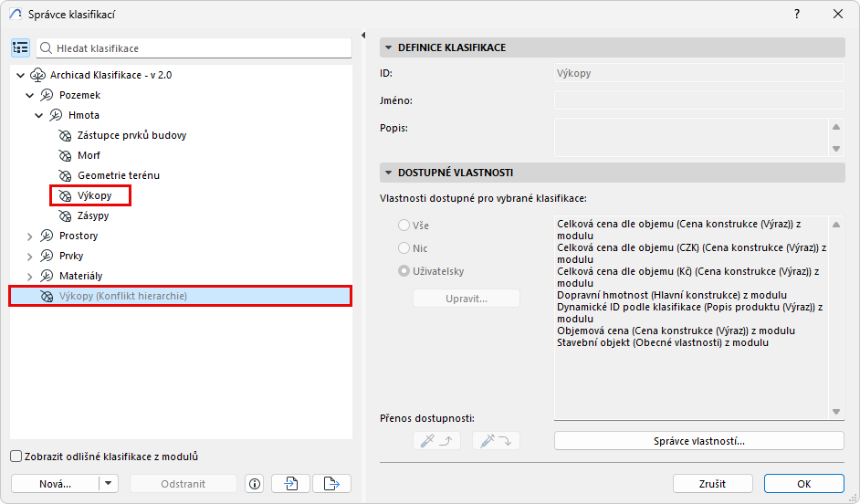Open the info button with circled i

[255, 484]
